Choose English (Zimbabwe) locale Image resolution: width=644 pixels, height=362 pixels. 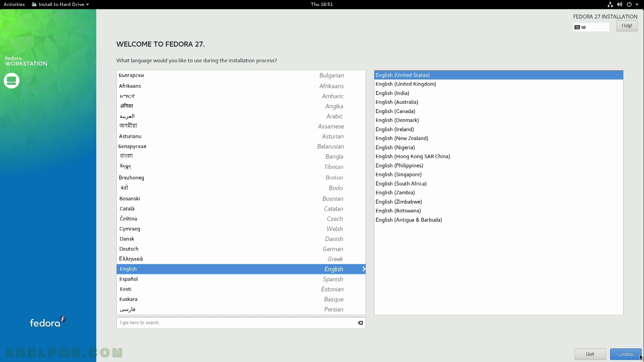pos(498,202)
